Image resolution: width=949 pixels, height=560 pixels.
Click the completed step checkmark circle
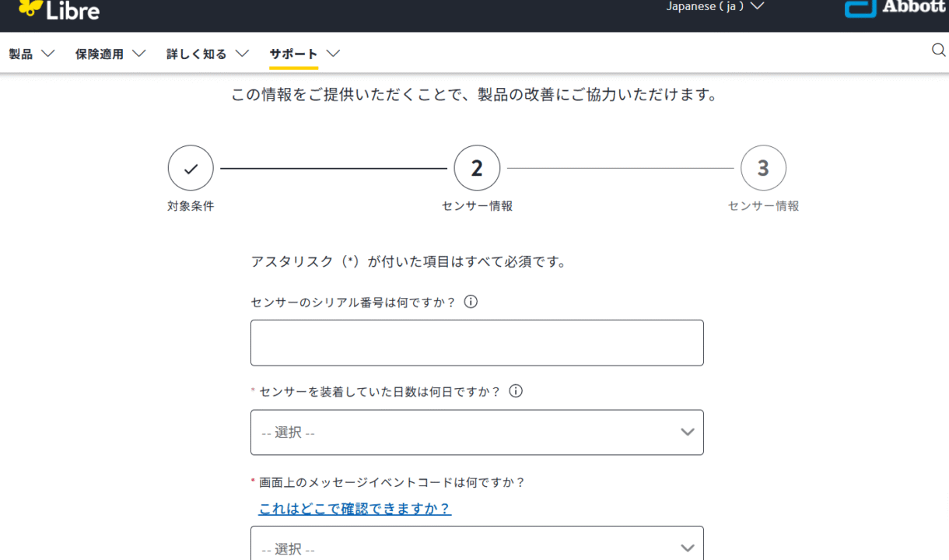(191, 168)
